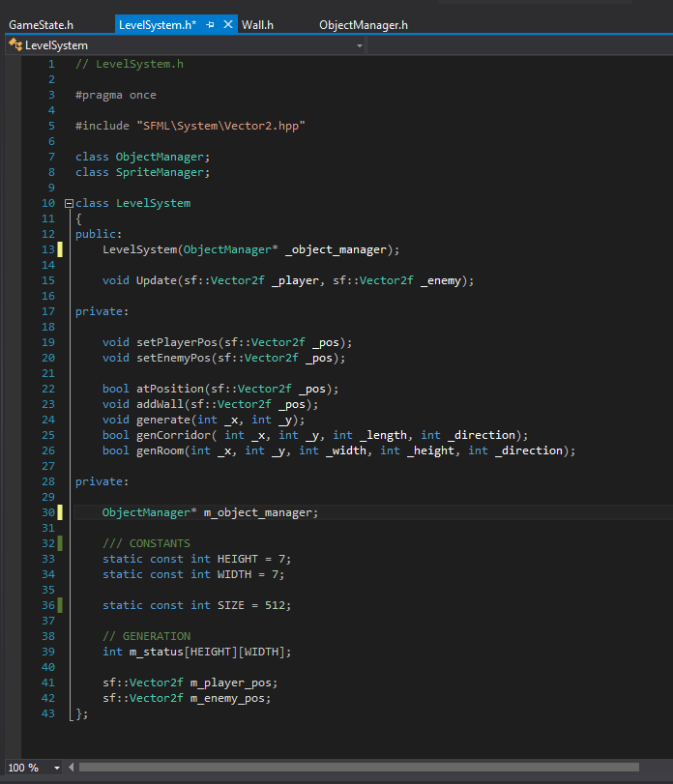This screenshot has width=673, height=784.
Task: Collapse the class LevelSystem code block
Action: [x=68, y=203]
